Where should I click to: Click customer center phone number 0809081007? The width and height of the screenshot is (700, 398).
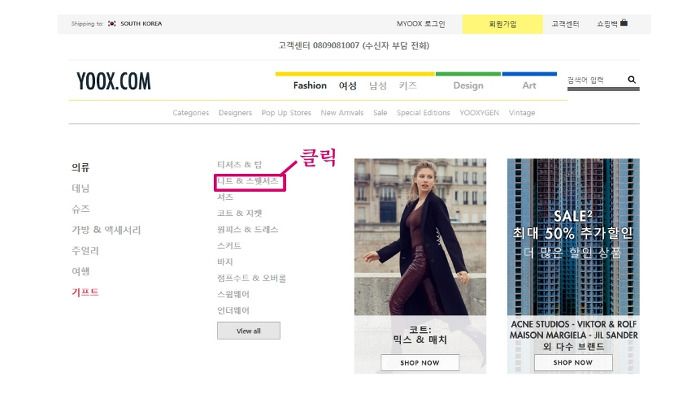tap(336, 46)
